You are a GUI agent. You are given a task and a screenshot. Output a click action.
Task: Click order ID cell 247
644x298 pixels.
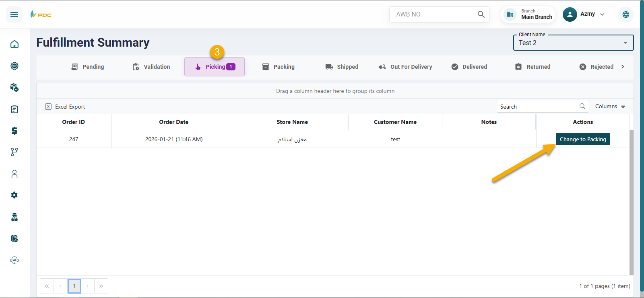click(74, 139)
